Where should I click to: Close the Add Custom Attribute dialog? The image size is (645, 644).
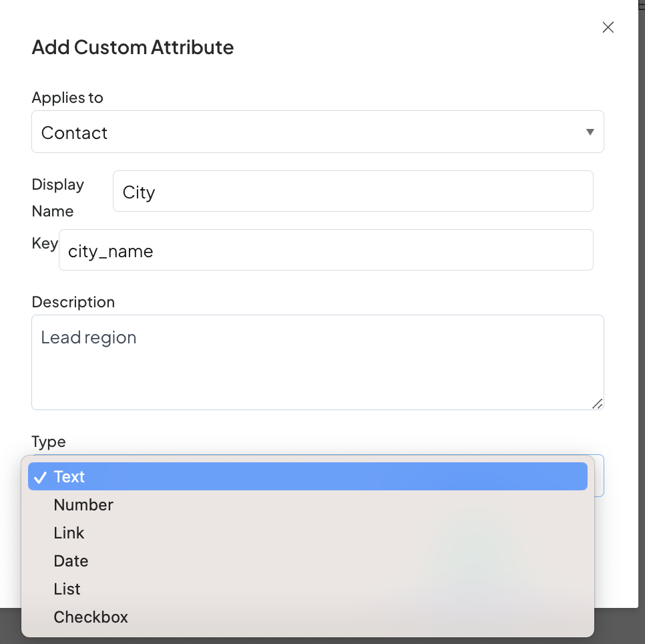click(x=608, y=27)
